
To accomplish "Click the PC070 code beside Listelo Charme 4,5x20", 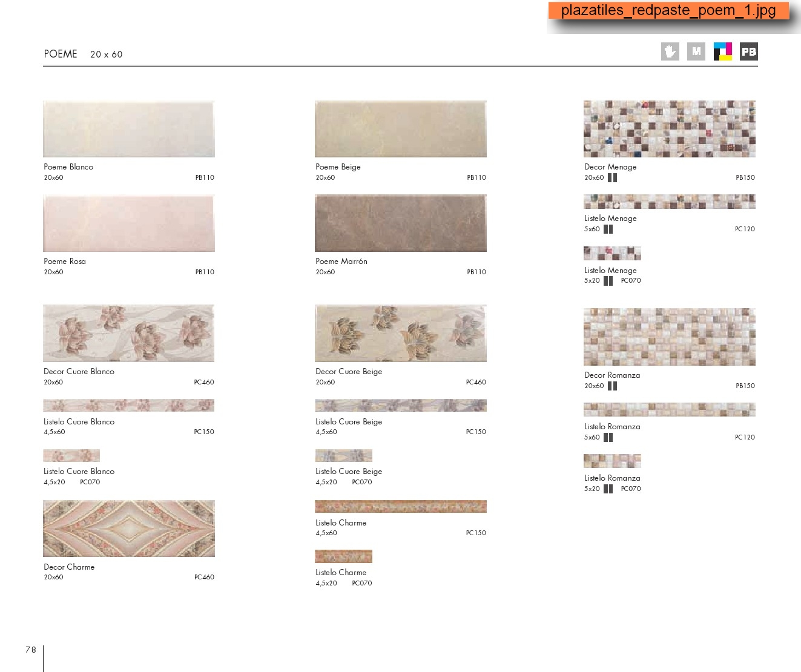I will [362, 584].
